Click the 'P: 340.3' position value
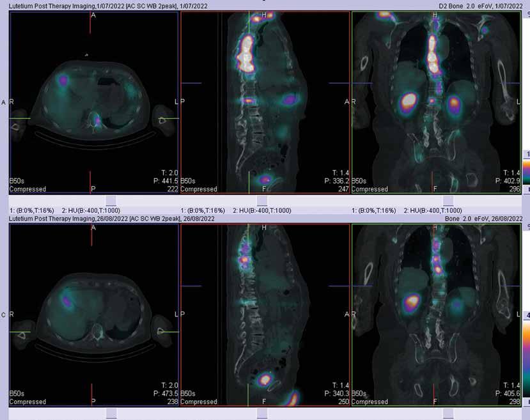 click(x=337, y=394)
